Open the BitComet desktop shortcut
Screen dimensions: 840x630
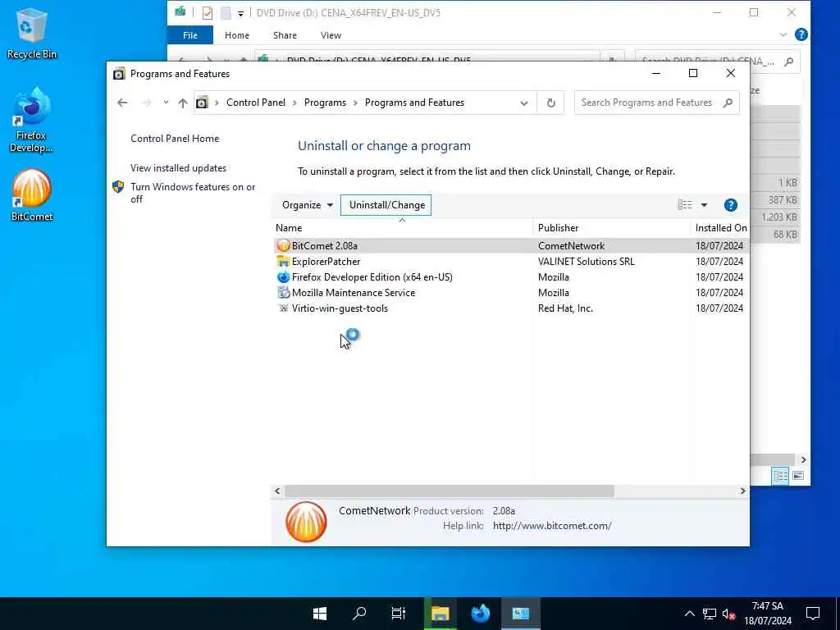pos(32,195)
